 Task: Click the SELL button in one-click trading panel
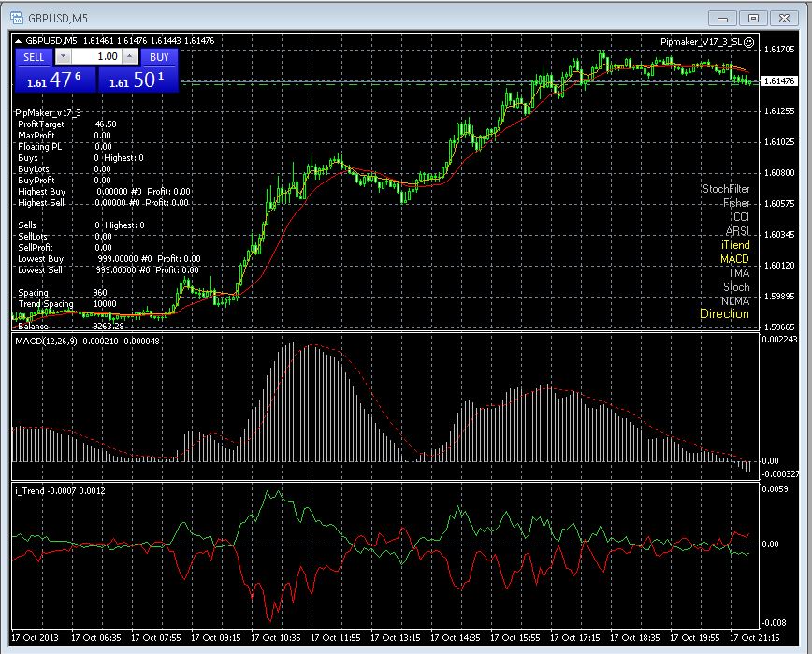point(34,57)
